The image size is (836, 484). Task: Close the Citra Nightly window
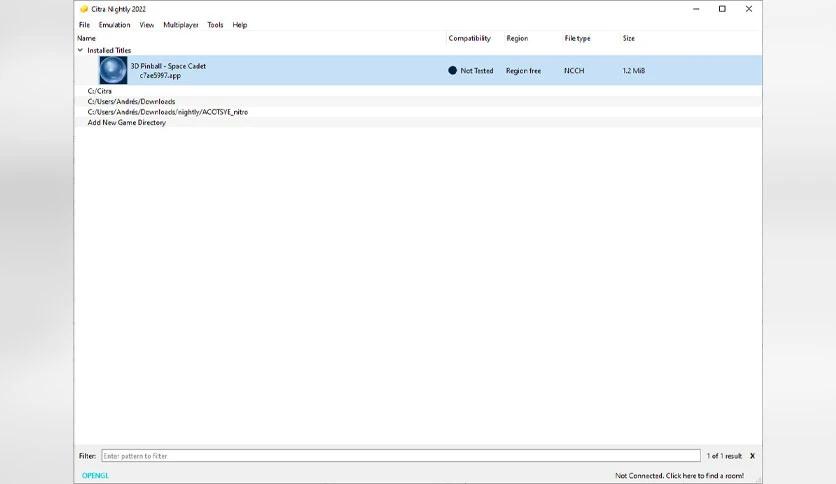pos(749,9)
